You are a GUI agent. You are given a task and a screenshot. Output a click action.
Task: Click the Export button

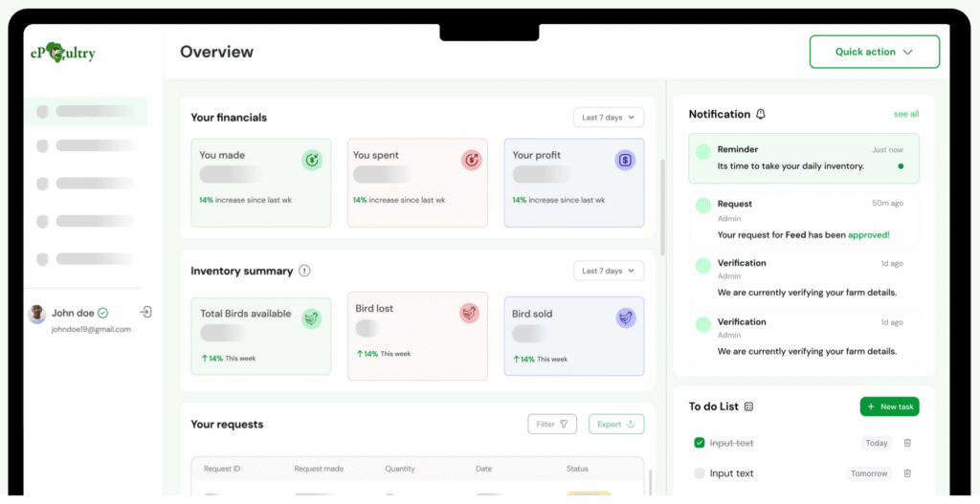click(616, 424)
